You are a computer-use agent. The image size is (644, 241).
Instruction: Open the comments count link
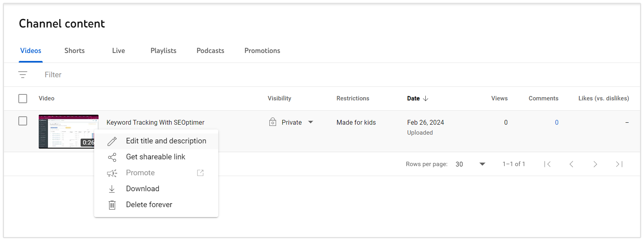tap(557, 122)
